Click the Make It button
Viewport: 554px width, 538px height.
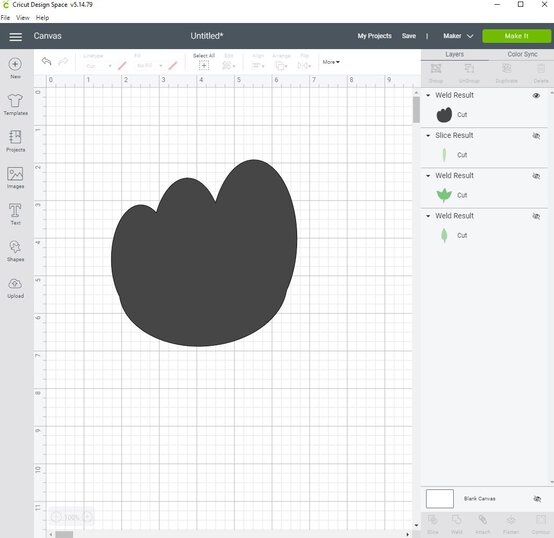516,36
